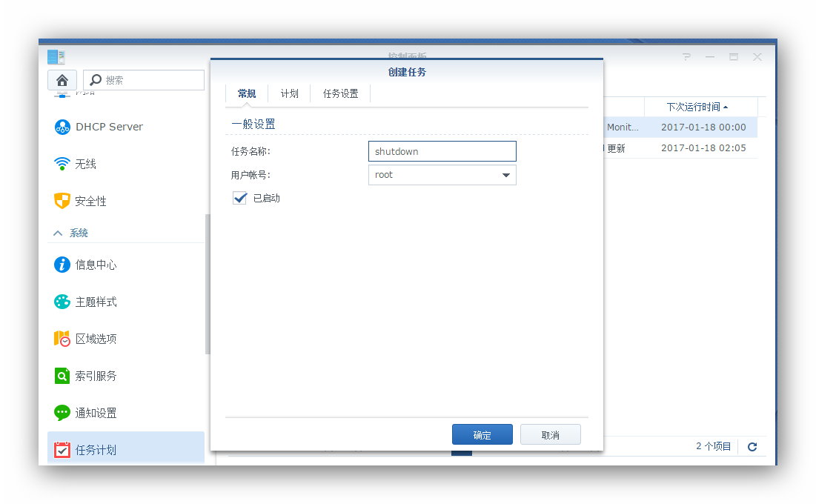Collapse the 系统 section chevron
Viewport: 816px width, 504px height.
point(58,233)
